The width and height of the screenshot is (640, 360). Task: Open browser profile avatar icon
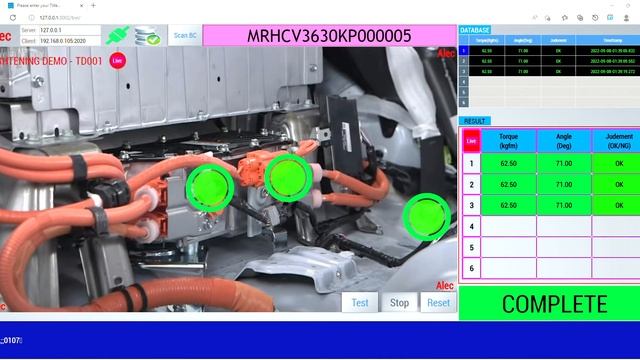(626, 18)
